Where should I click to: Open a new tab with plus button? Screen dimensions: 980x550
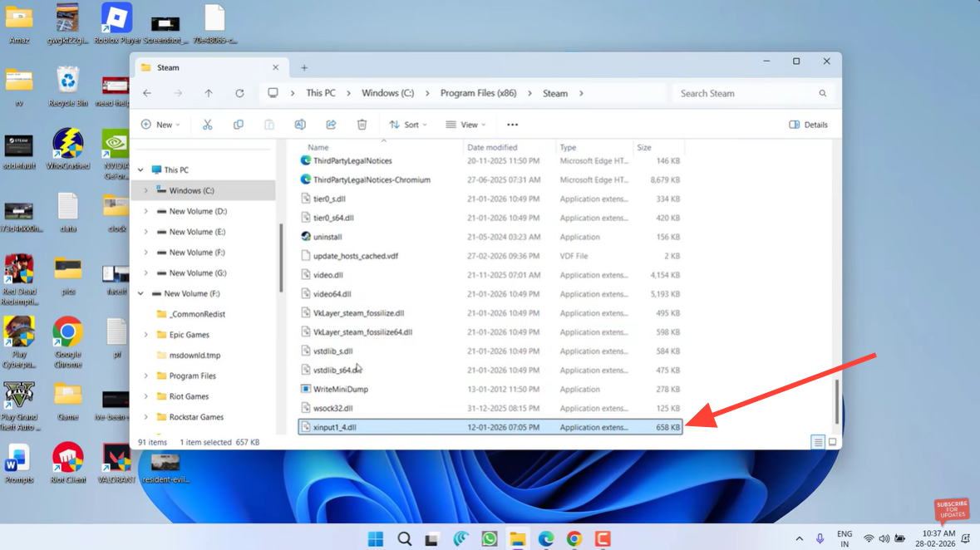[x=304, y=68]
